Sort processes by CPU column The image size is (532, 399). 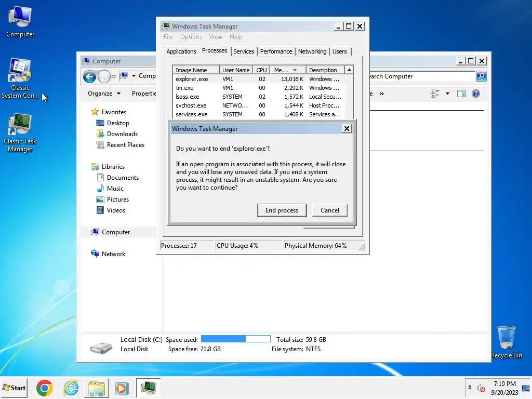(261, 70)
